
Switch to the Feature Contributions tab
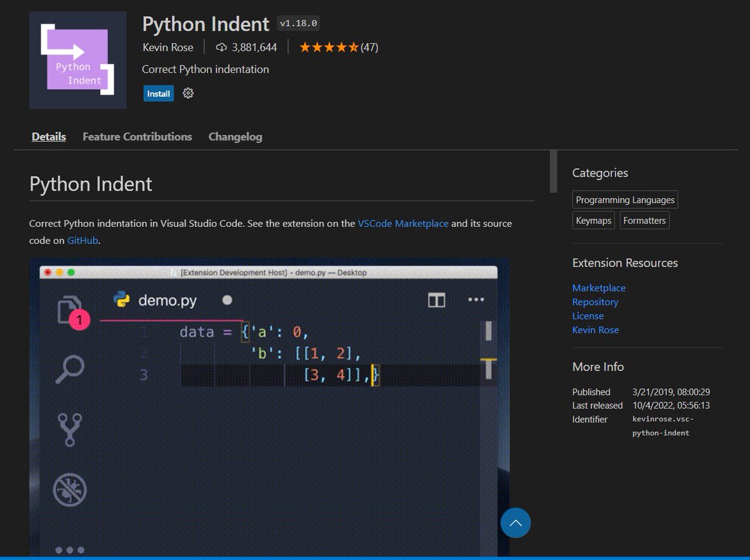pos(137,136)
